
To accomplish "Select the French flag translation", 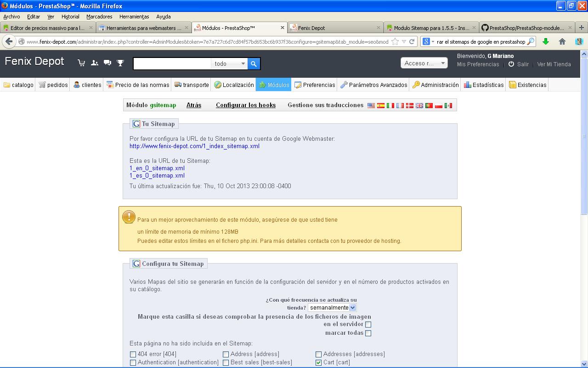I will pos(400,105).
